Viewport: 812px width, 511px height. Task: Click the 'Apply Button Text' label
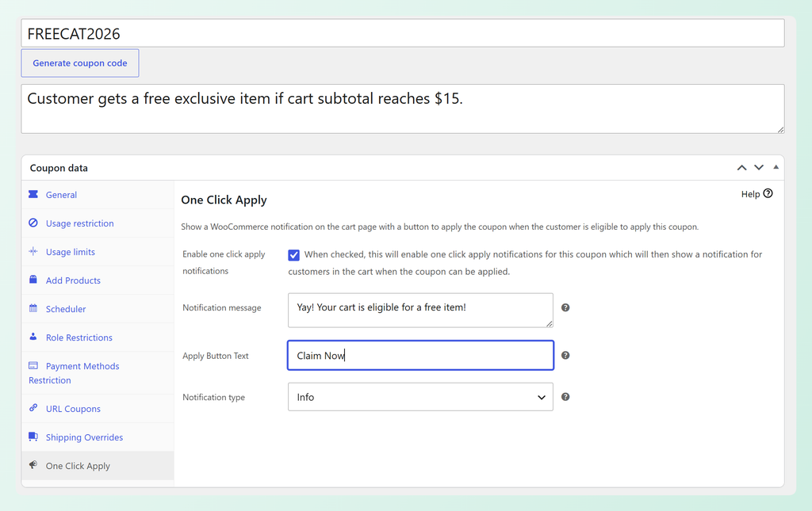pos(216,356)
